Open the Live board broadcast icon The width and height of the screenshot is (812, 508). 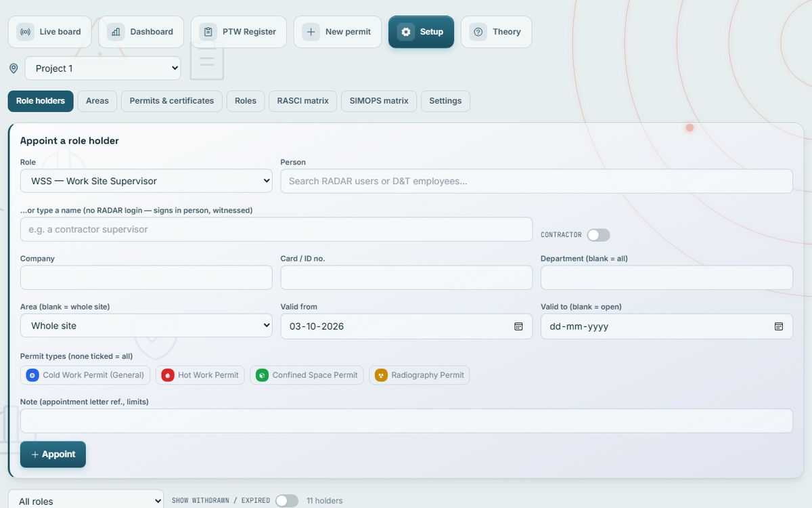25,32
